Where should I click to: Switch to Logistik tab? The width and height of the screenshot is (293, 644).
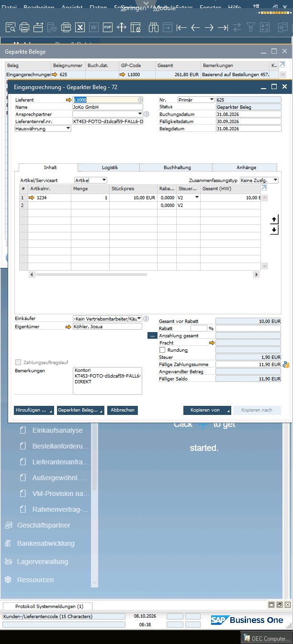pyautogui.click(x=110, y=168)
